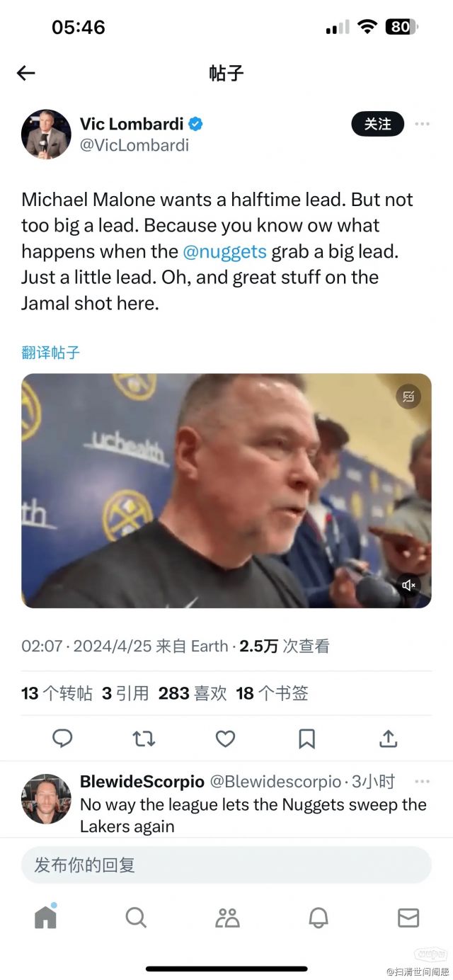
Task: Open the Home tab in bottom bar
Action: point(45,917)
